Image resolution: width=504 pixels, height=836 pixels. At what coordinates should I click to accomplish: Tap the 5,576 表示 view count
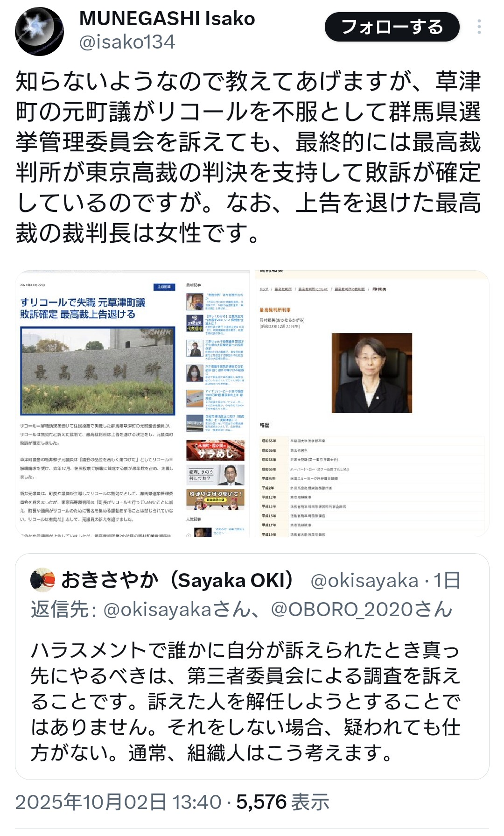283,802
